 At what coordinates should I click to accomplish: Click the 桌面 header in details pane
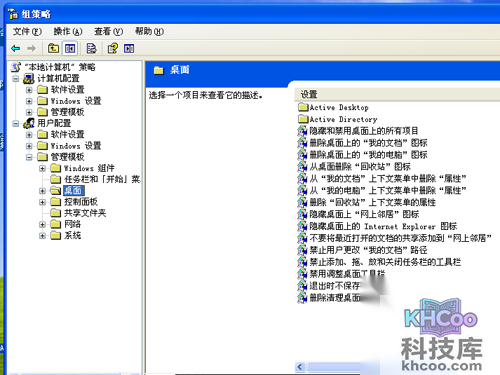click(x=180, y=70)
